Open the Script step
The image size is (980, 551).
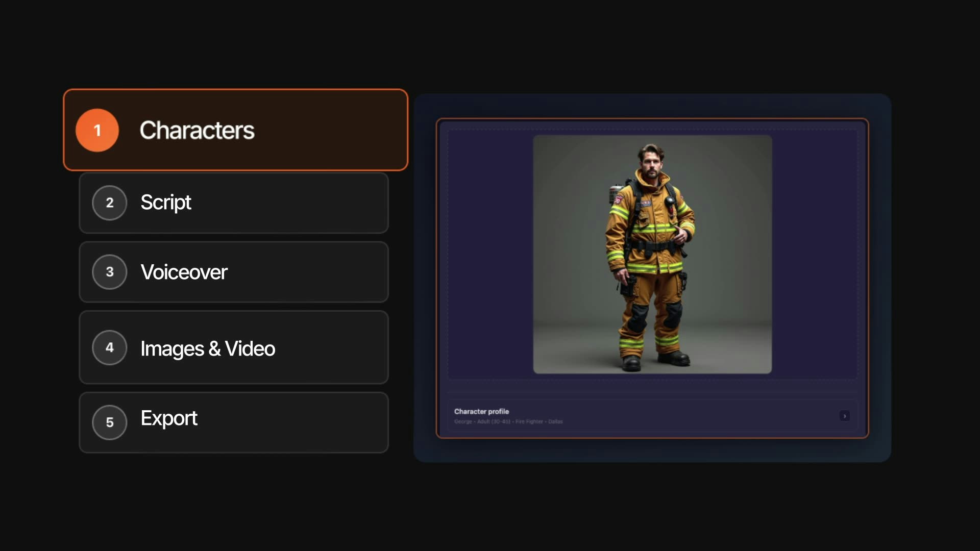[x=166, y=203]
